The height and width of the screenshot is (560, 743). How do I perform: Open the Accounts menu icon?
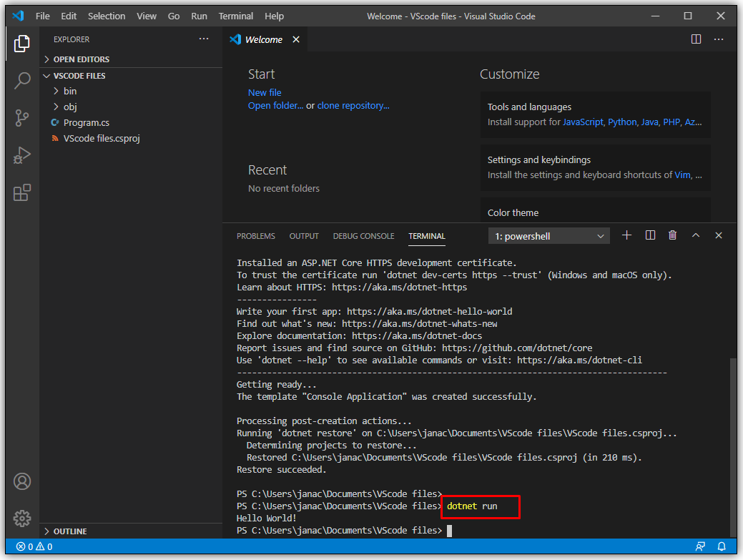click(x=22, y=481)
